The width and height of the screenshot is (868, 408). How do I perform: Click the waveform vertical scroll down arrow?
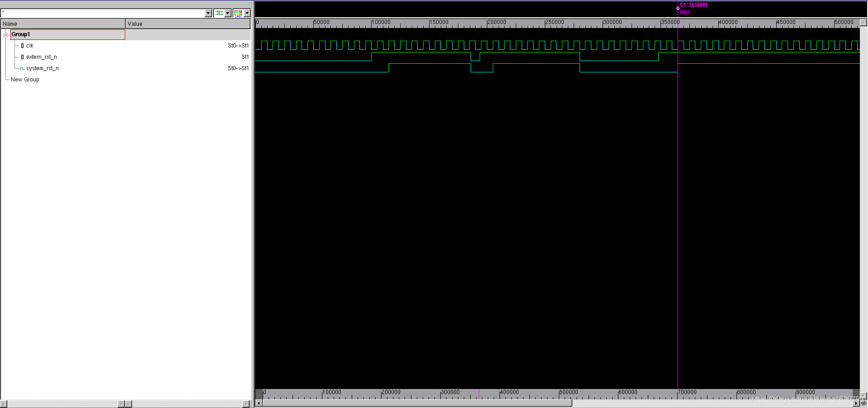click(x=863, y=397)
